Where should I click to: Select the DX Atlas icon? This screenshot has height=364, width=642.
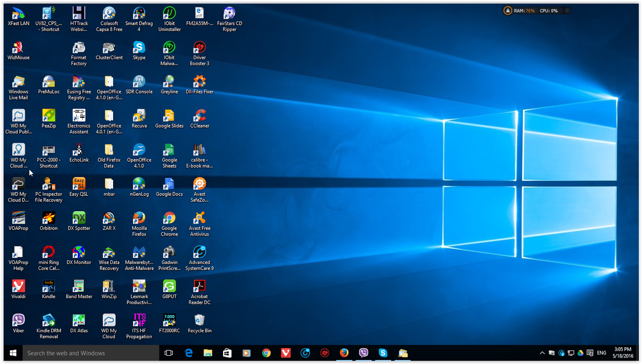(x=79, y=324)
